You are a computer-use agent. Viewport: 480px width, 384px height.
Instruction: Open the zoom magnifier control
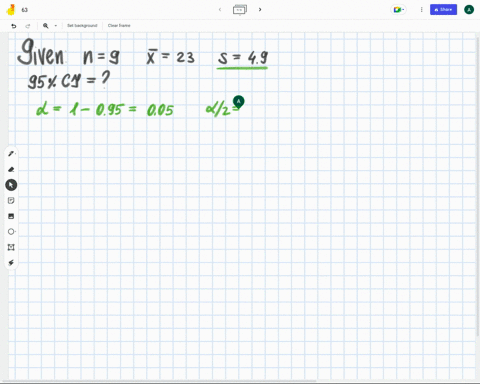[46, 26]
